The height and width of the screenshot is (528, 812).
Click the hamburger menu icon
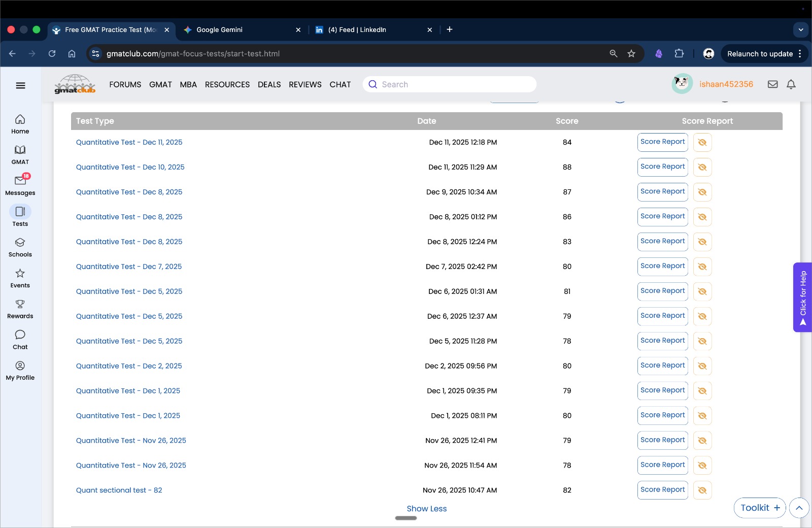coord(20,85)
